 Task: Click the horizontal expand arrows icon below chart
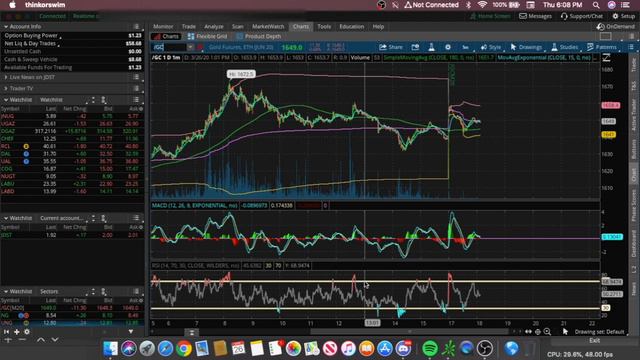(x=529, y=332)
